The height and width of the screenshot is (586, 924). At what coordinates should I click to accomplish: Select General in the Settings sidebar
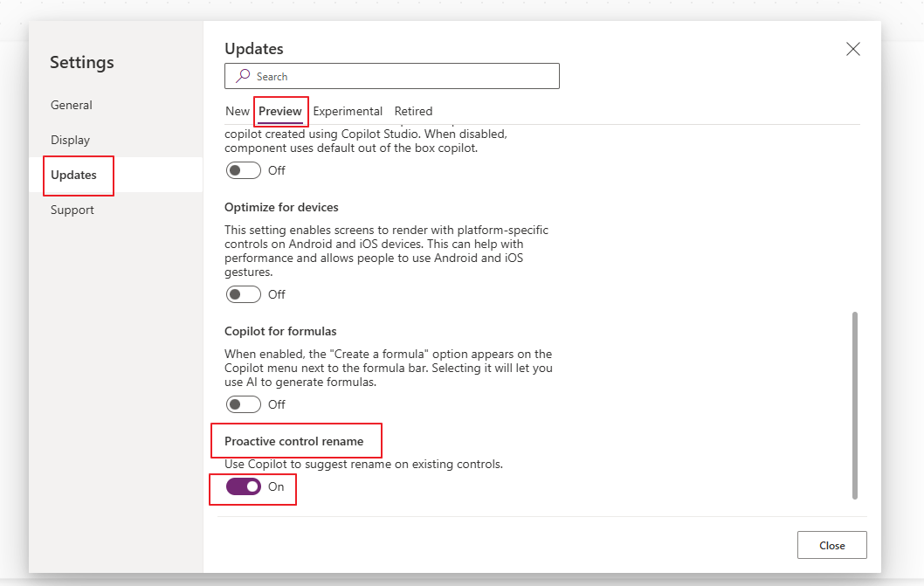point(71,105)
